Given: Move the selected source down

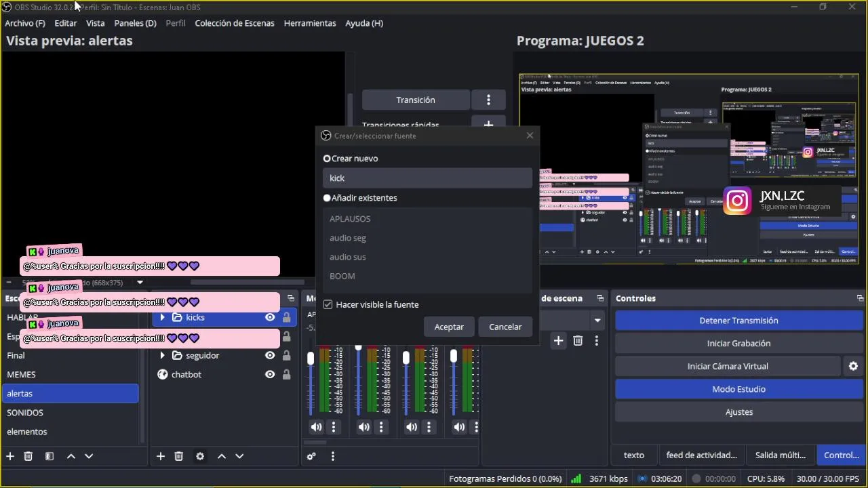Looking at the screenshot, I should (x=239, y=456).
